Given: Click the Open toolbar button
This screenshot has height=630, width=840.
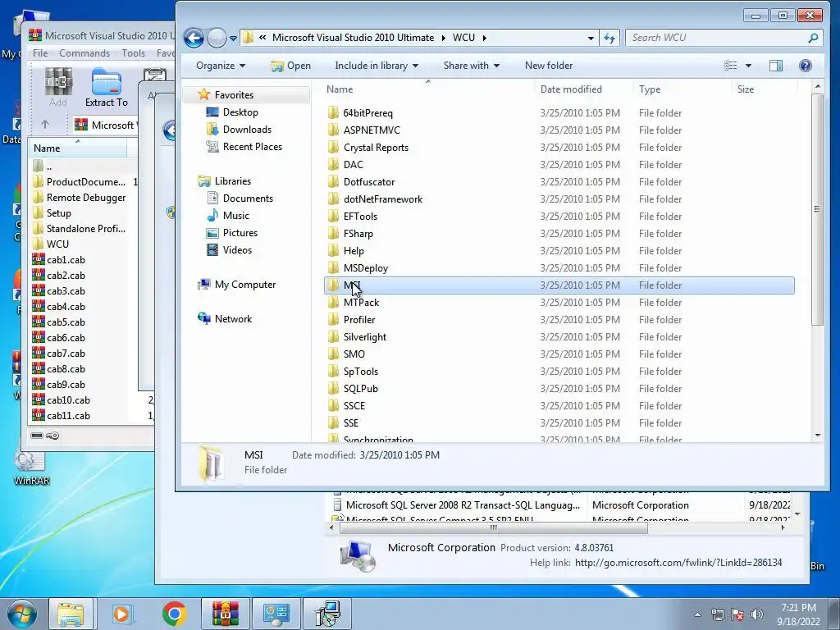Looking at the screenshot, I should 291,66.
